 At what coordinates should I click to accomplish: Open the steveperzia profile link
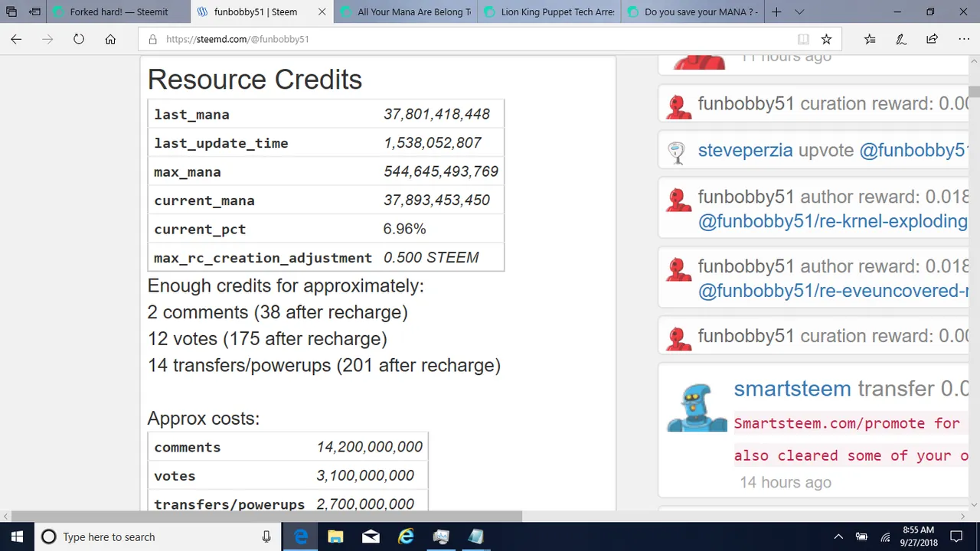[x=745, y=150]
